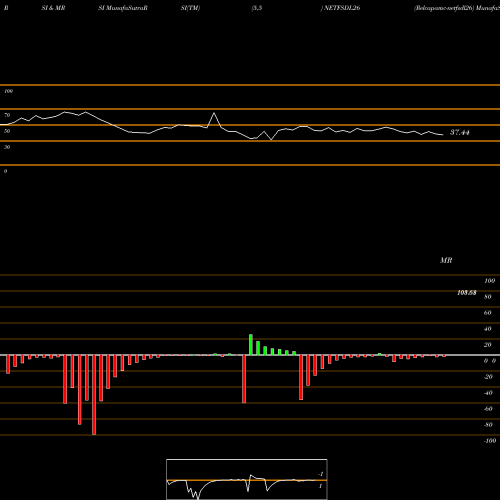Click the RSI axis label 30
This screenshot has height=500, width=500.
click(x=7, y=147)
